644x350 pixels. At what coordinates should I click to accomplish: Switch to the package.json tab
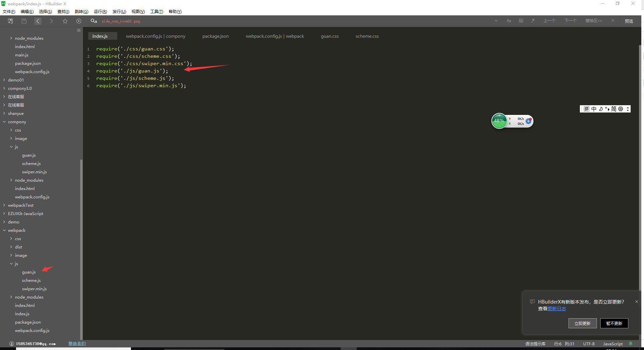click(215, 36)
